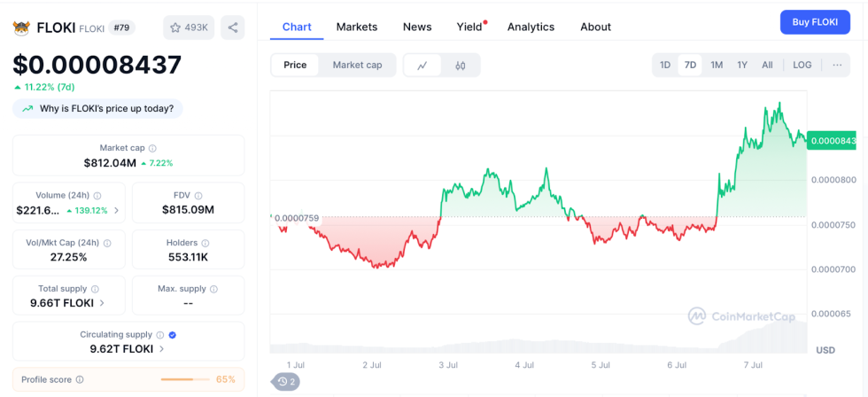
Task: Open Why is FLOKI's price up today
Action: click(x=98, y=108)
